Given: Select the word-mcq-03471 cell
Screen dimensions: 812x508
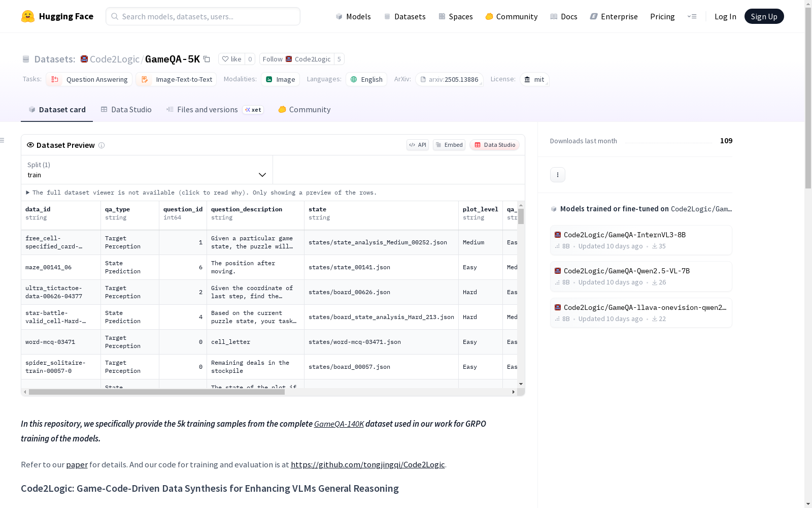Looking at the screenshot, I should 61,342.
